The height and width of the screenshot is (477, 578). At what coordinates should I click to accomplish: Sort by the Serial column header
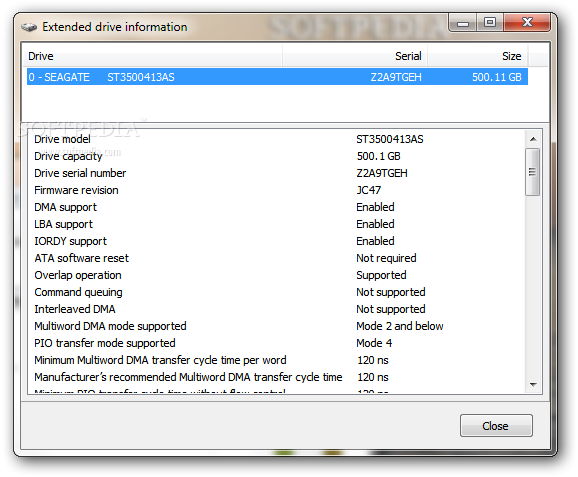pos(355,56)
